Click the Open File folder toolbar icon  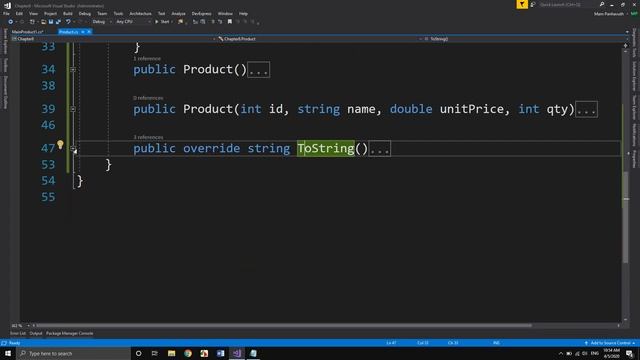[x=43, y=22]
